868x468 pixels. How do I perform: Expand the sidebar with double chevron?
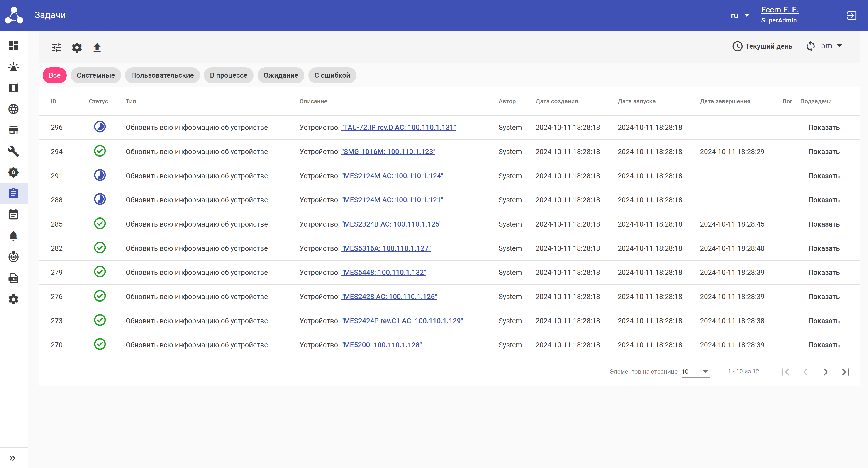pos(12,458)
